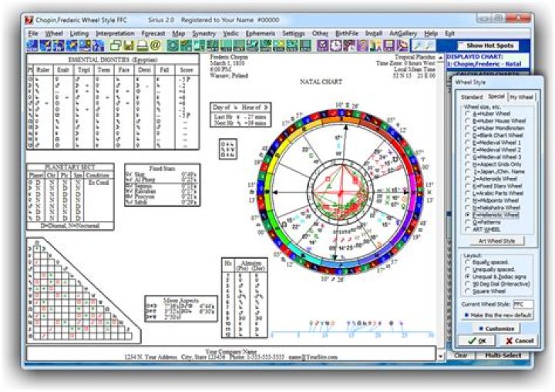
Task: Switch to the Standard tab
Action: coord(471,97)
